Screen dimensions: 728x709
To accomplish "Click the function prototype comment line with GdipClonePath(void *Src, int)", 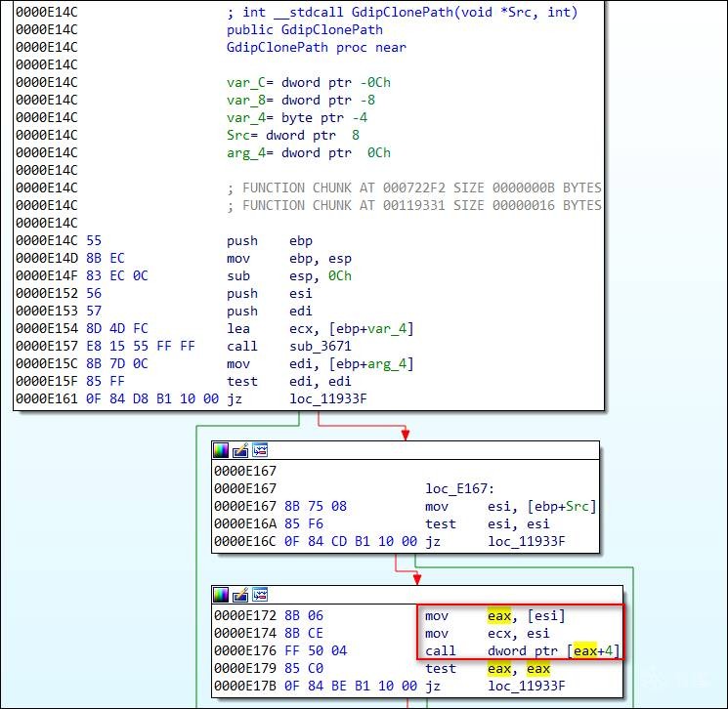I will (x=402, y=12).
